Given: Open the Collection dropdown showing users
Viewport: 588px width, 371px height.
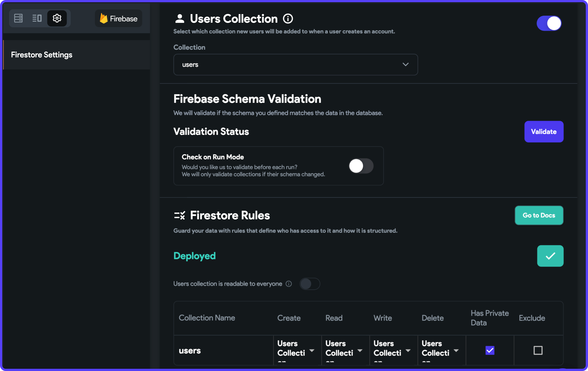Looking at the screenshot, I should tap(295, 65).
